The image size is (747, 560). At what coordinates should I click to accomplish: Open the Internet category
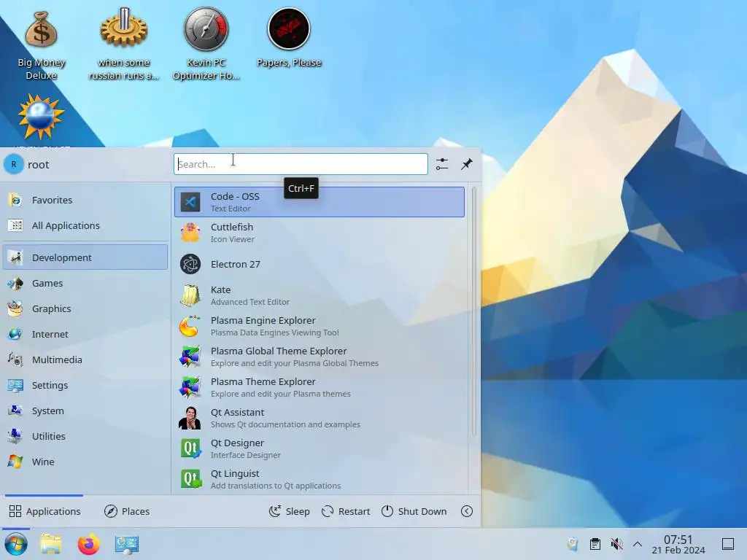[x=85, y=334]
